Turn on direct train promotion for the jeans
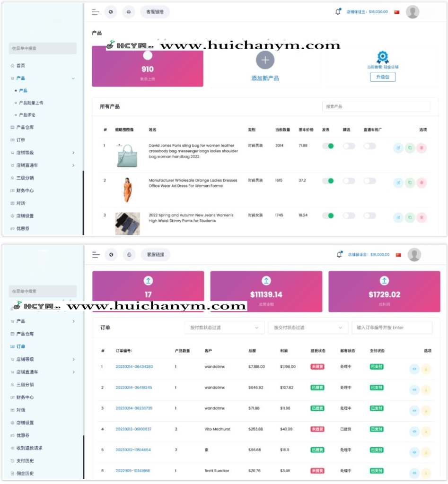 [370, 215]
